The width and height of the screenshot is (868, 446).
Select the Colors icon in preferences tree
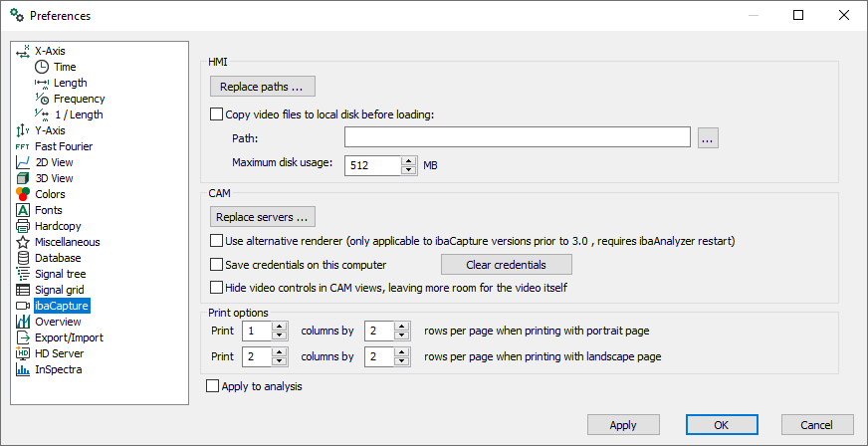(24, 194)
